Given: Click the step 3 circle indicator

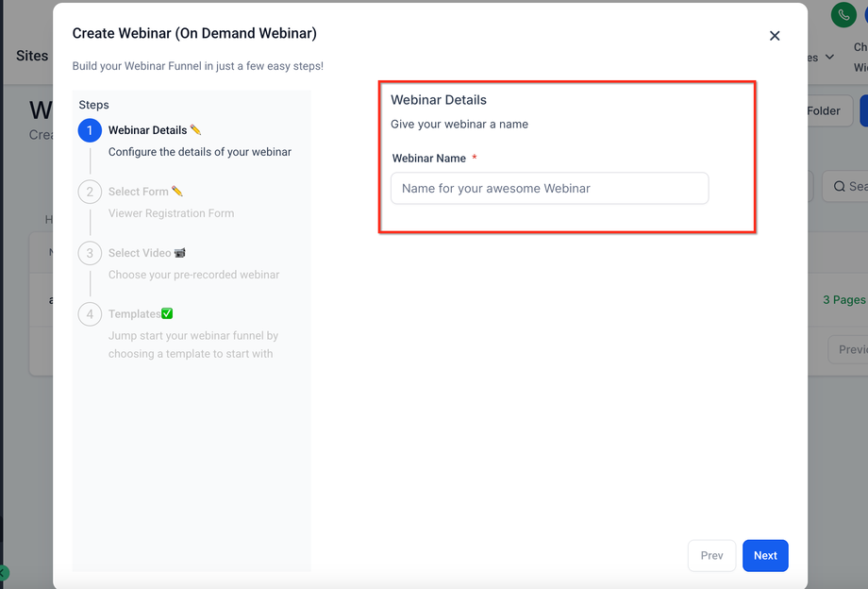Looking at the screenshot, I should [x=90, y=253].
